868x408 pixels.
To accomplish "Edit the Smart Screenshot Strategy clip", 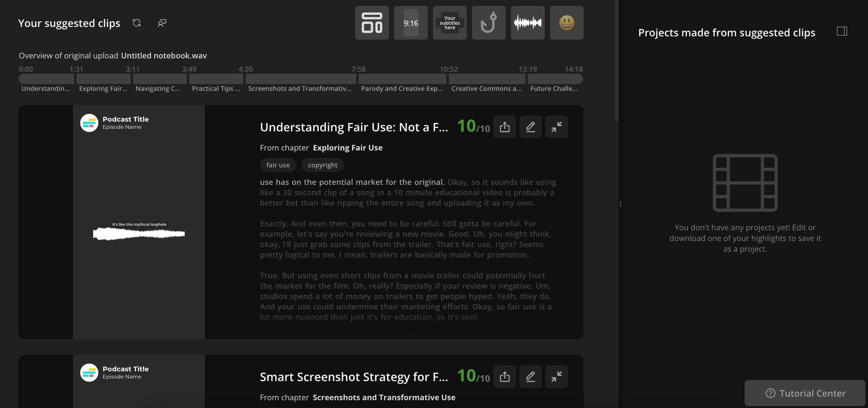I will pyautogui.click(x=530, y=376).
